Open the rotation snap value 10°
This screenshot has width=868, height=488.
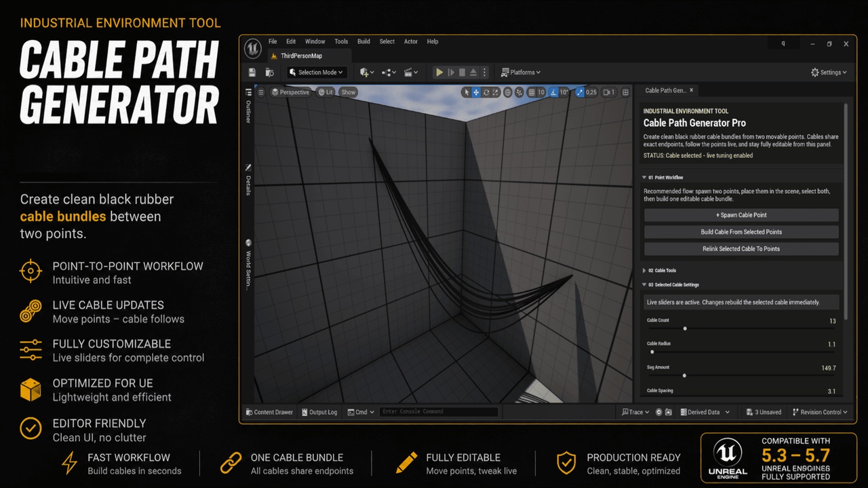564,92
